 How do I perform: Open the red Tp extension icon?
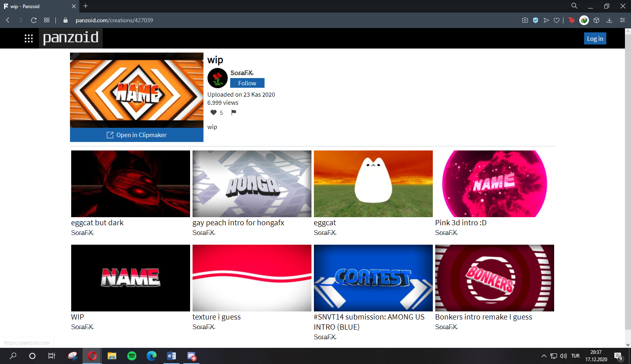(x=572, y=20)
